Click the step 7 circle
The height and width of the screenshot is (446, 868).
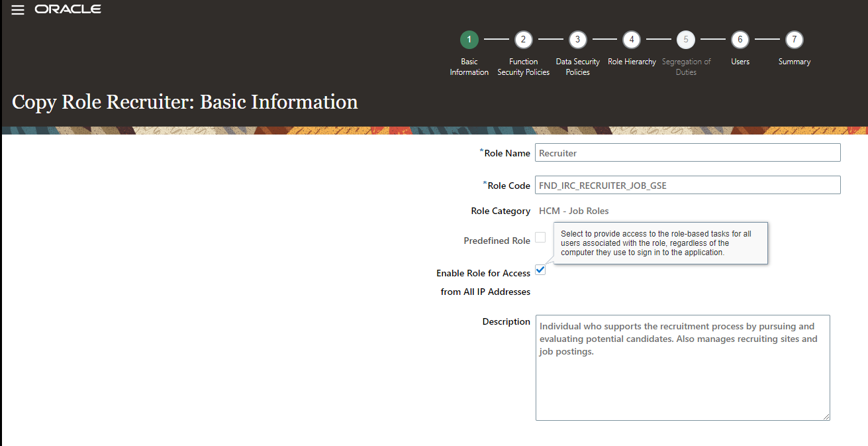(794, 40)
